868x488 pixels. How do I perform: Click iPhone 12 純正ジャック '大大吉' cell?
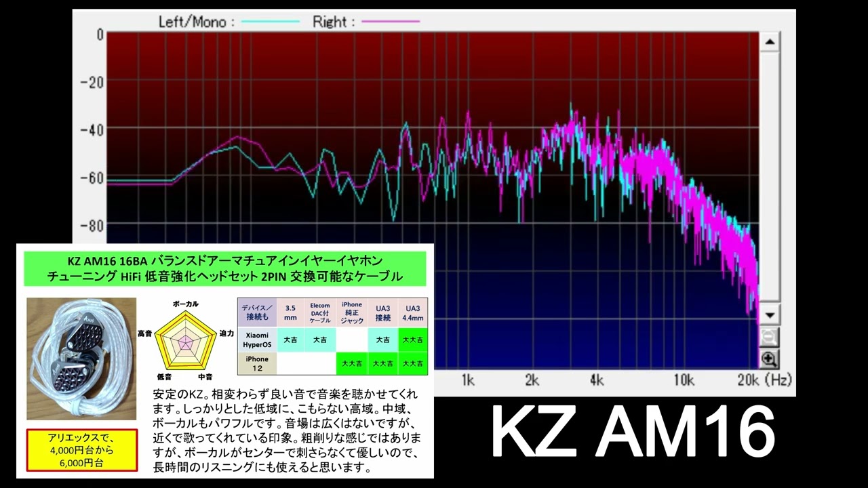351,363
